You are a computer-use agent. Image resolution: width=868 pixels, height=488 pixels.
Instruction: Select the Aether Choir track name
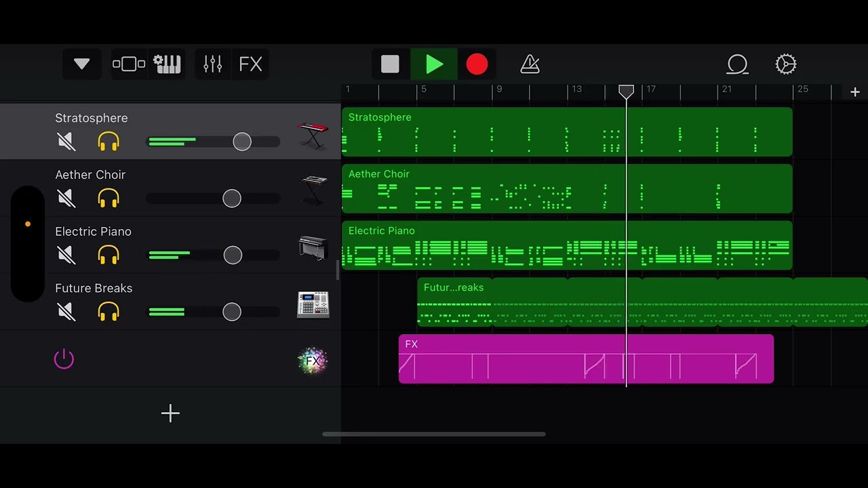pyautogui.click(x=90, y=175)
